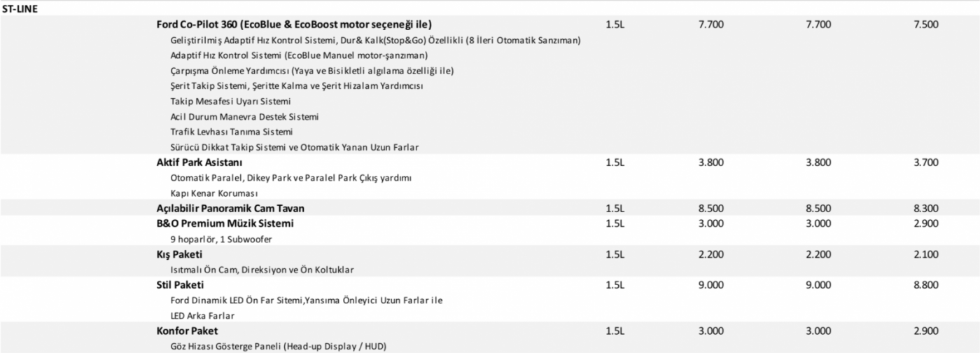Click the 7.500 price for Co-Pilot 360
Image resolution: width=980 pixels, height=353 pixels.
(x=925, y=25)
